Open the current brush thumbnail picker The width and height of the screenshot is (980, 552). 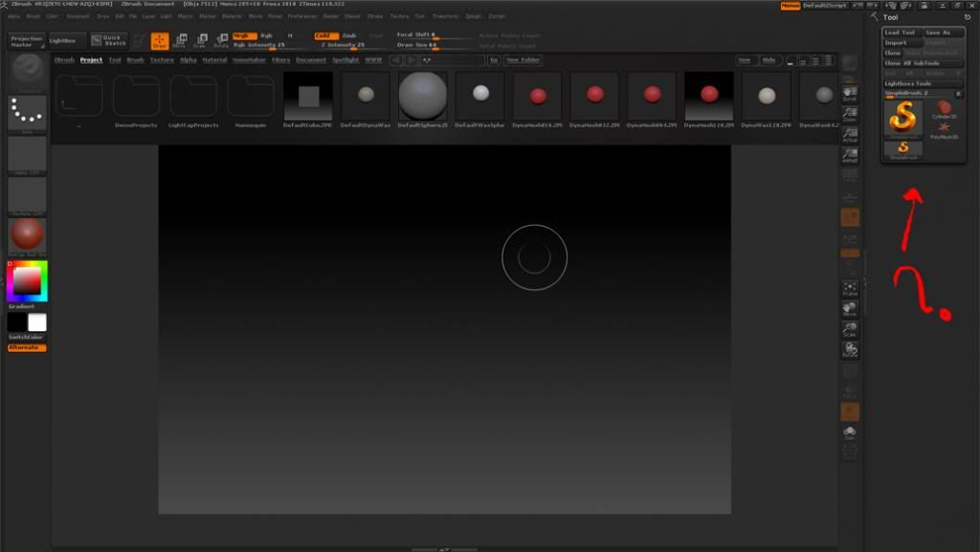(28, 73)
